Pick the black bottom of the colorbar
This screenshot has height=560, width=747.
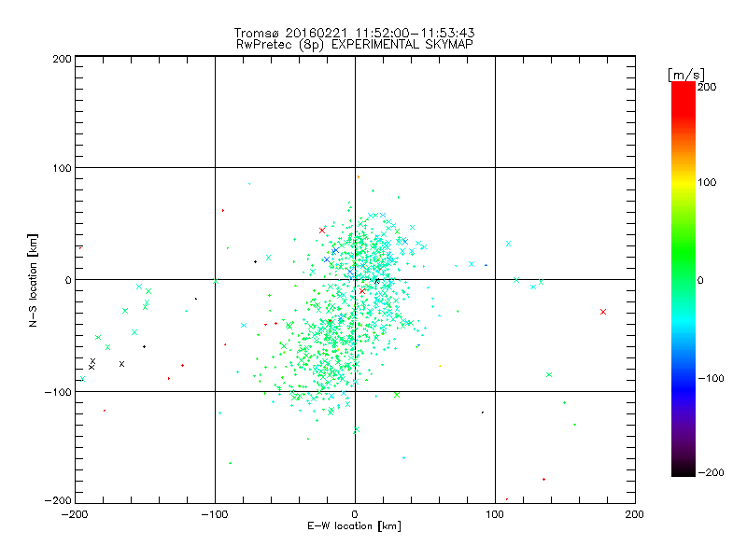tap(684, 469)
